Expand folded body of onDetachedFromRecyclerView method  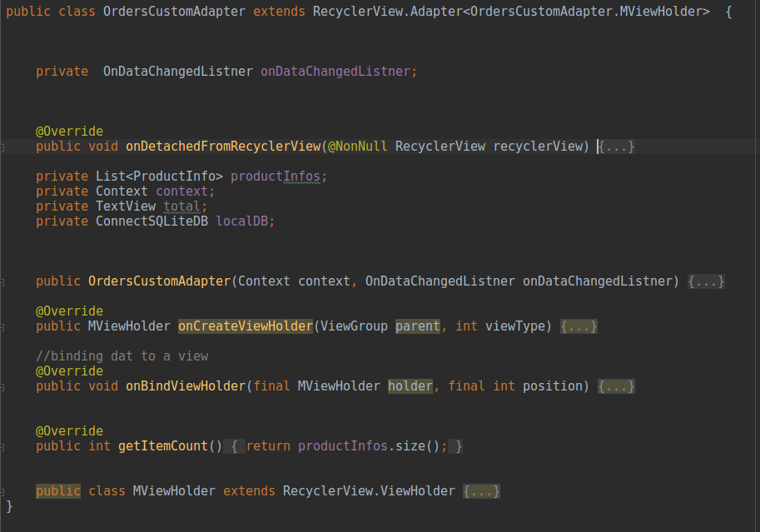616,147
